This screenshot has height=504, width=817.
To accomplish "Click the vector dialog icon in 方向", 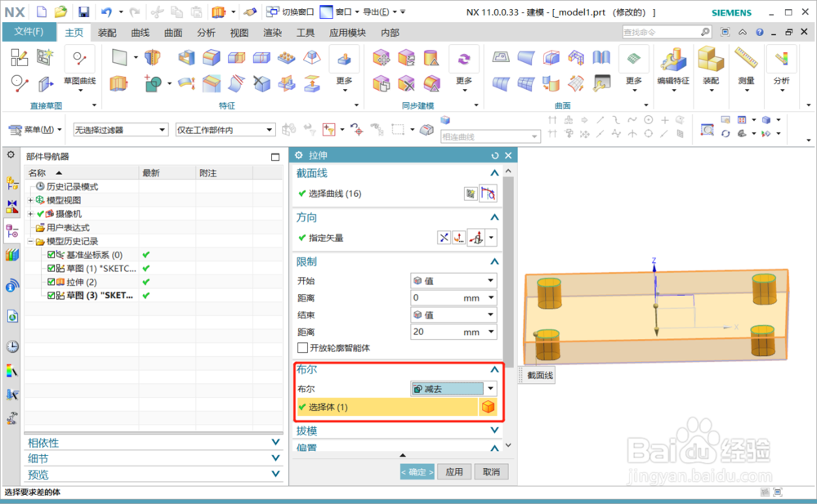I will click(x=459, y=239).
